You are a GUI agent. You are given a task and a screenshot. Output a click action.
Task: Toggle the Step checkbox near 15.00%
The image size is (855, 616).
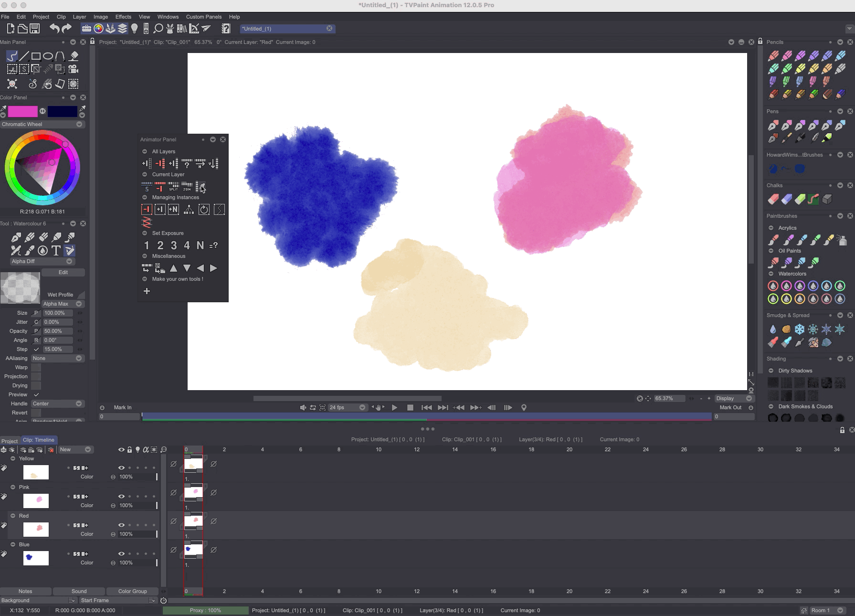click(36, 349)
